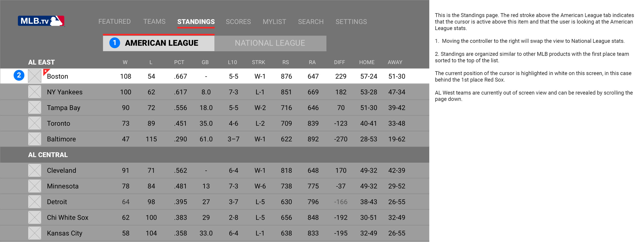Navigate to MyList
This screenshot has height=242, width=644.
274,22
